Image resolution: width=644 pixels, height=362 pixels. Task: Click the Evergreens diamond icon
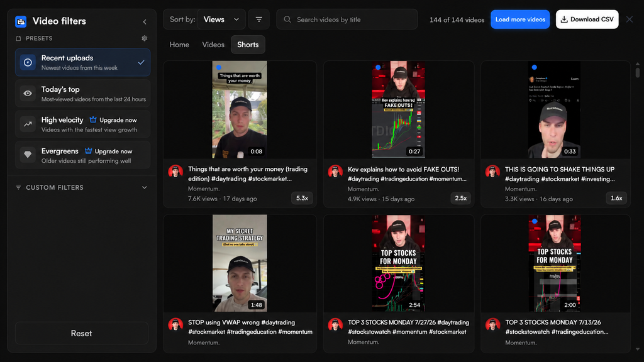[x=28, y=155]
